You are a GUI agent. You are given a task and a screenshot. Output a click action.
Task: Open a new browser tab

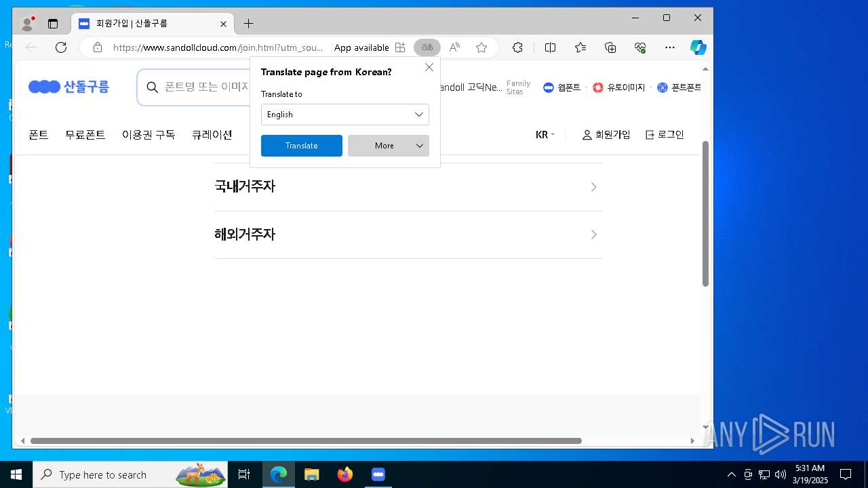pyautogui.click(x=248, y=24)
